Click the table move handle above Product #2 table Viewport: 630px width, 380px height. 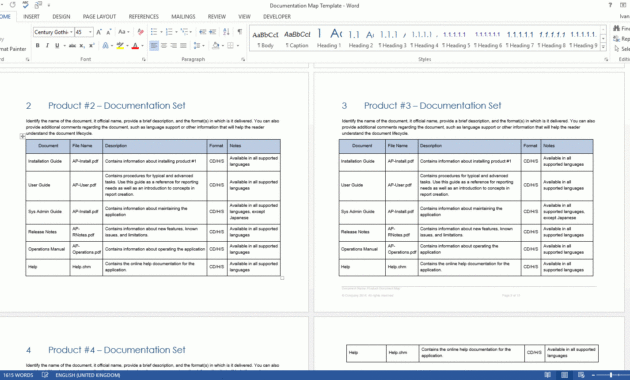tap(22, 137)
